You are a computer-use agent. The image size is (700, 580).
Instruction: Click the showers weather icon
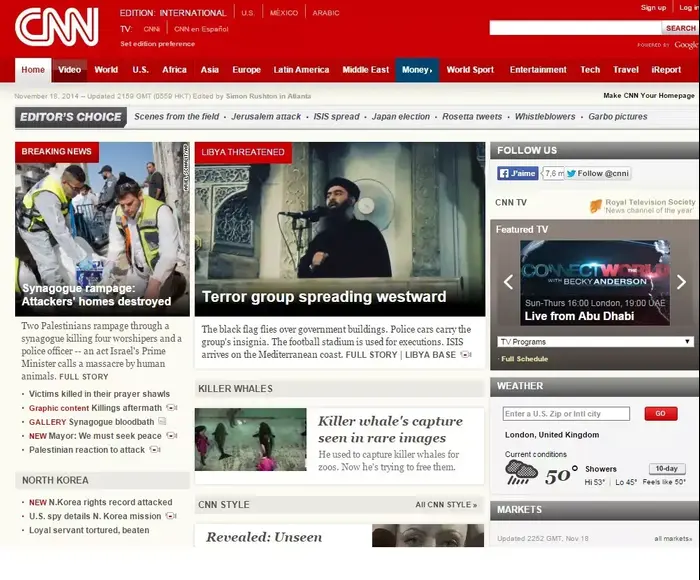coord(521,472)
